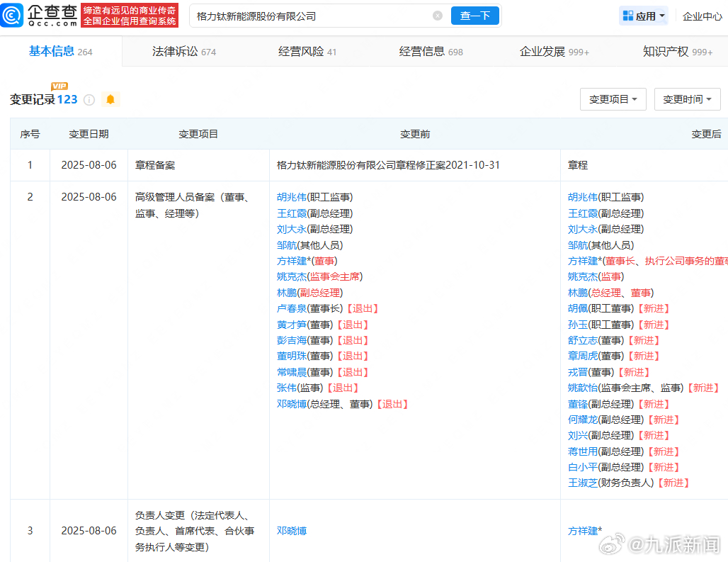The height and width of the screenshot is (562, 728).
Task: Select the 经营信息 tab
Action: (x=431, y=51)
